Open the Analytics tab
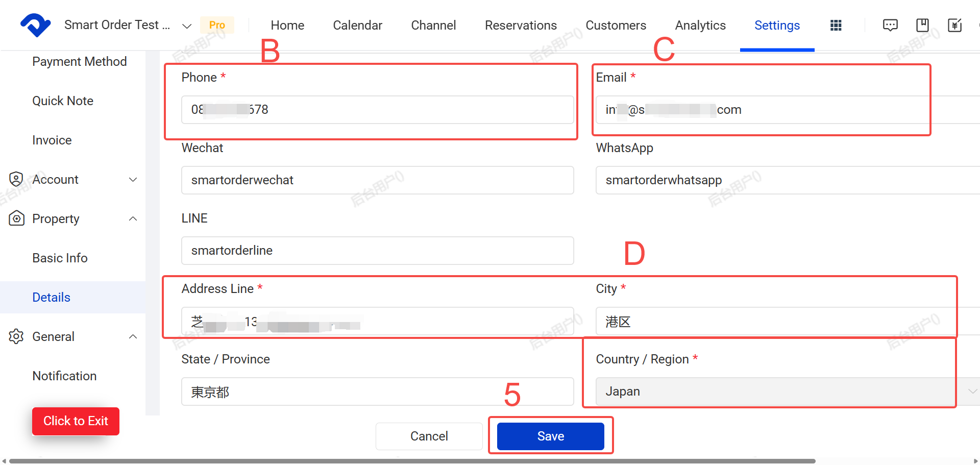This screenshot has height=465, width=980. pos(700,25)
